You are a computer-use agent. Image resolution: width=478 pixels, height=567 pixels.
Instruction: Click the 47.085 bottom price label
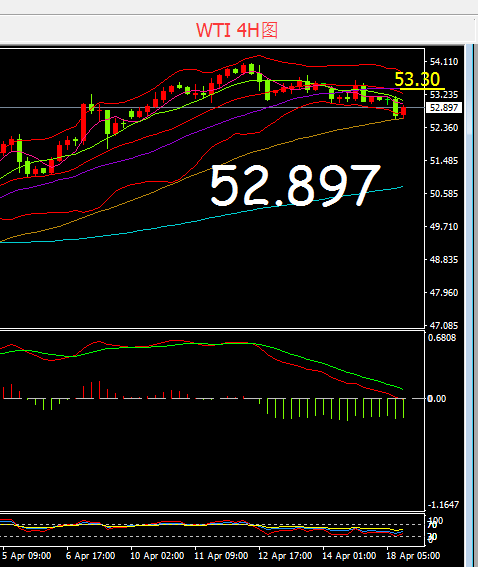tap(444, 326)
